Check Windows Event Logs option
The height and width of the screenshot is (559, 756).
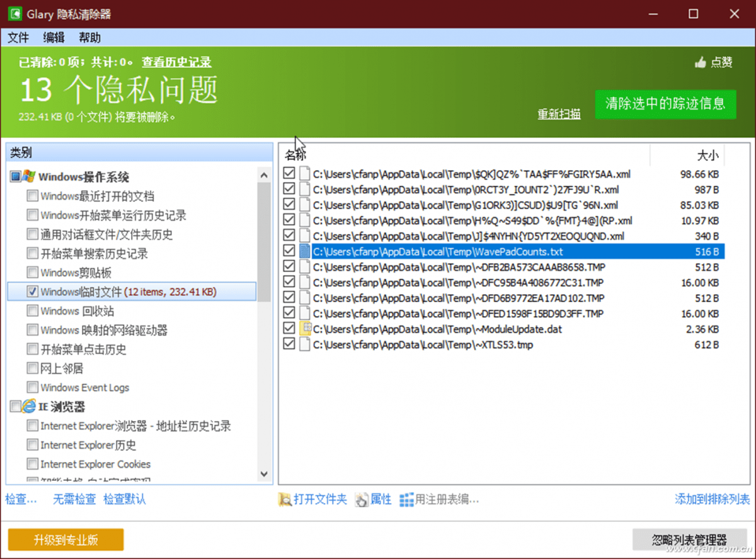[x=32, y=388]
